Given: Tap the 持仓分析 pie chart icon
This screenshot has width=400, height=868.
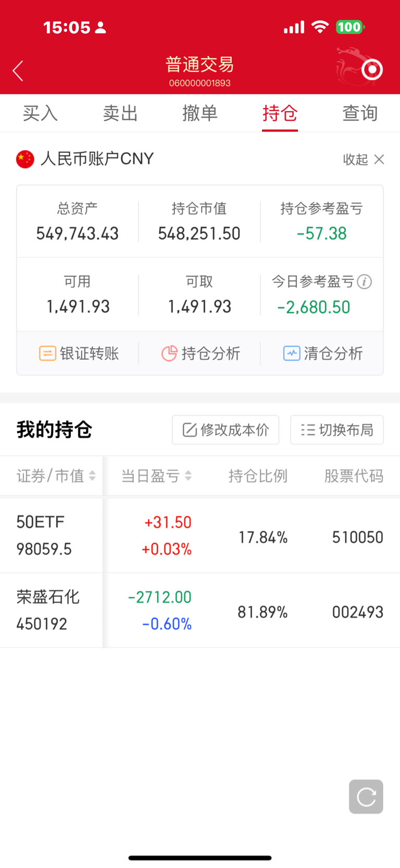Looking at the screenshot, I should pos(169,353).
